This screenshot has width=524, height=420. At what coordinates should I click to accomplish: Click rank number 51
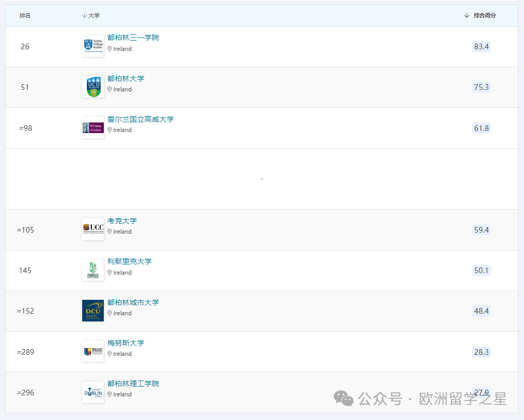[x=25, y=87]
